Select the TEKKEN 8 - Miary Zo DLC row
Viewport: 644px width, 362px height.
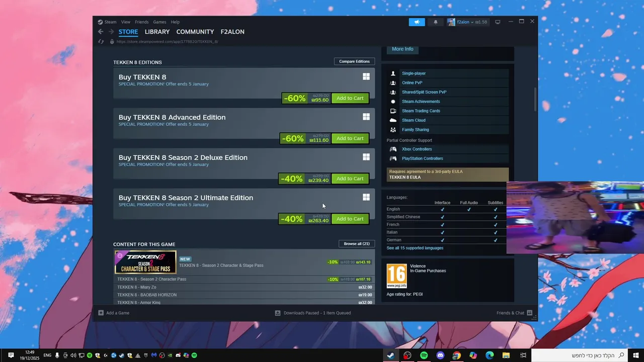pyautogui.click(x=244, y=287)
